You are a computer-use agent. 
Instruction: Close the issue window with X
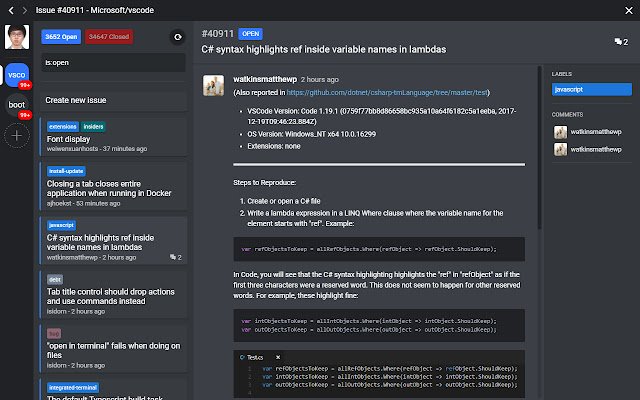(x=629, y=11)
